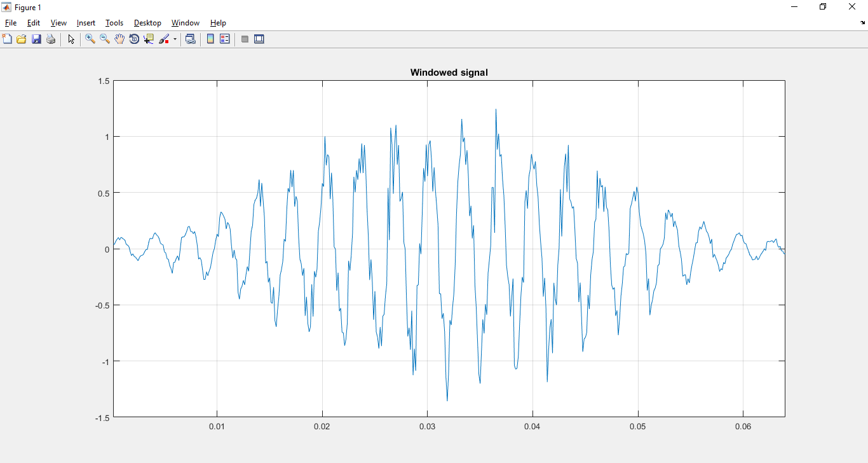
Task: Click y-axis tick label 1.5
Action: coord(104,81)
